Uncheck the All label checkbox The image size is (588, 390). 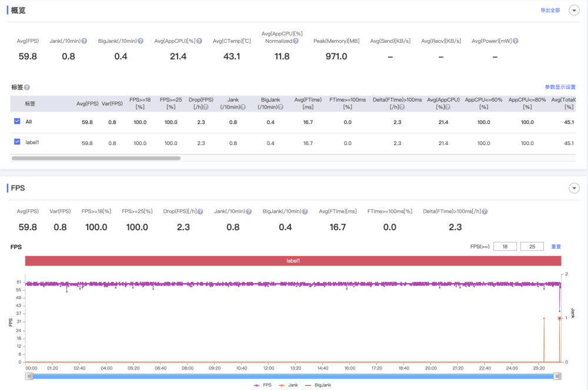click(x=17, y=121)
